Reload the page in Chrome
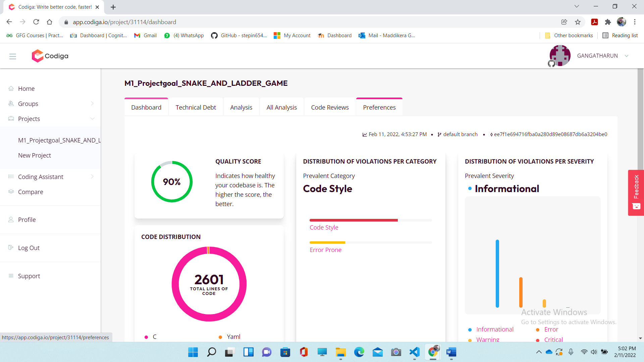The width and height of the screenshot is (644, 362). (36, 22)
